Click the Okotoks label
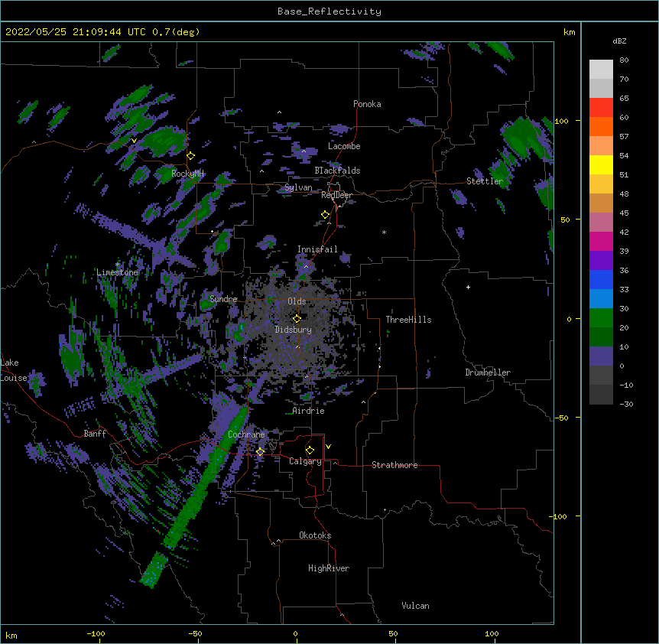The width and height of the screenshot is (659, 644). pyautogui.click(x=315, y=535)
